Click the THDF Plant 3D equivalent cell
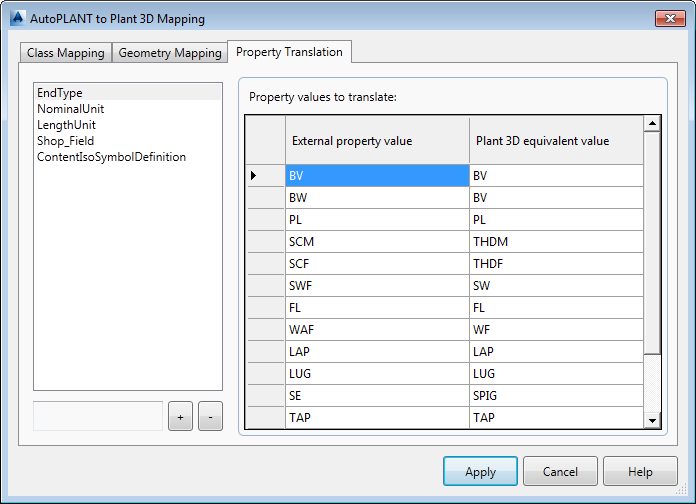 556,264
